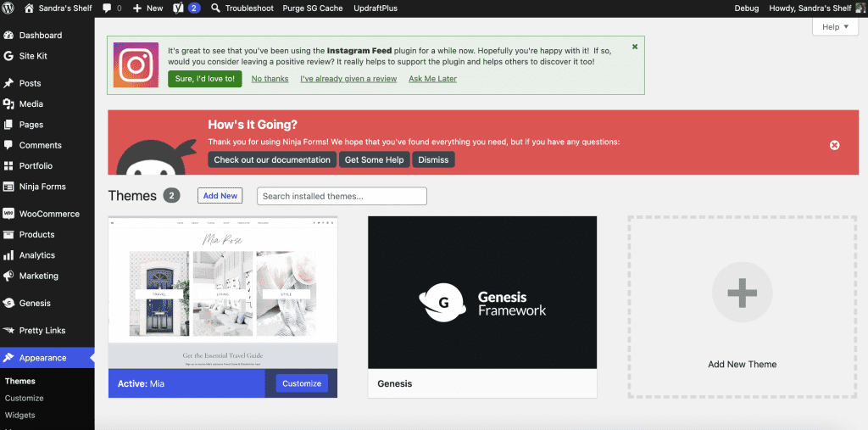Click the Instagram logo in review notice
This screenshot has height=430, width=868.
[136, 64]
